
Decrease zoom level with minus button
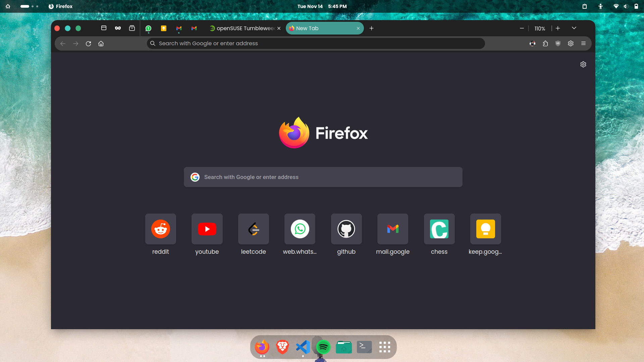tap(522, 28)
